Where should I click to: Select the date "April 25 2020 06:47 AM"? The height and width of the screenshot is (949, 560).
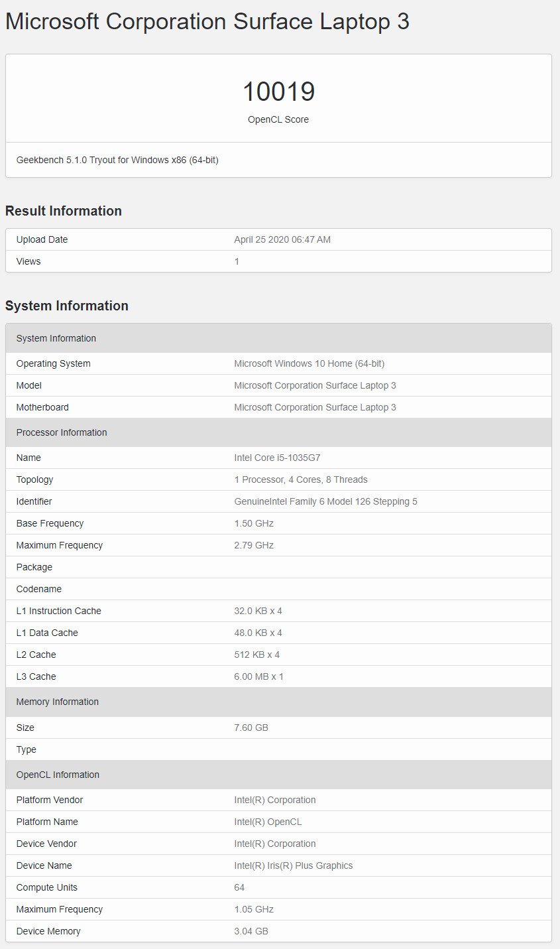coord(282,239)
